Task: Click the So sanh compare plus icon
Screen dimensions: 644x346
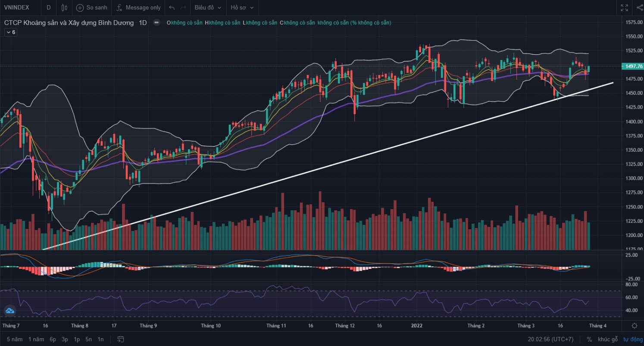Action: 80,7
